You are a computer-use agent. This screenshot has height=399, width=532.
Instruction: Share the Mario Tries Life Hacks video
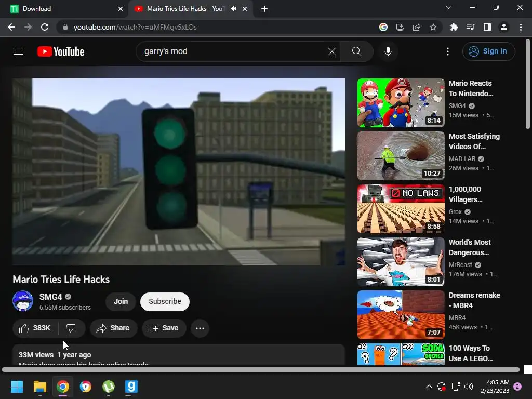[113, 328]
